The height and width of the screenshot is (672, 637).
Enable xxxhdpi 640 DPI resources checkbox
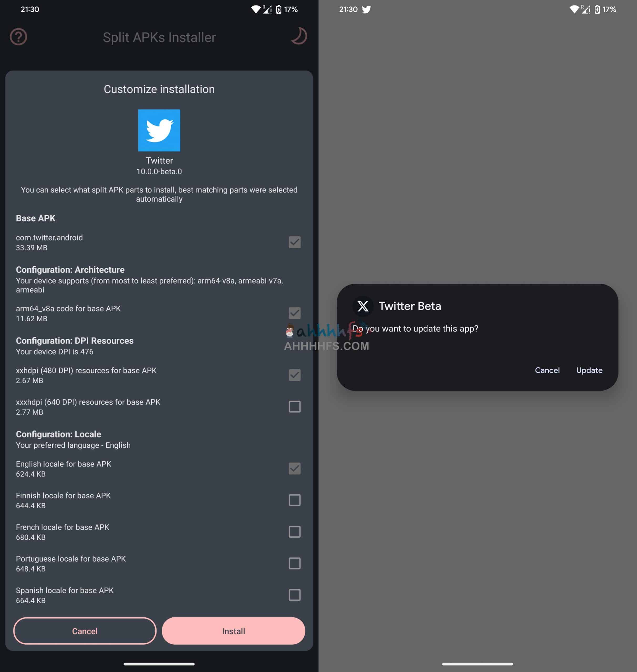coord(294,407)
